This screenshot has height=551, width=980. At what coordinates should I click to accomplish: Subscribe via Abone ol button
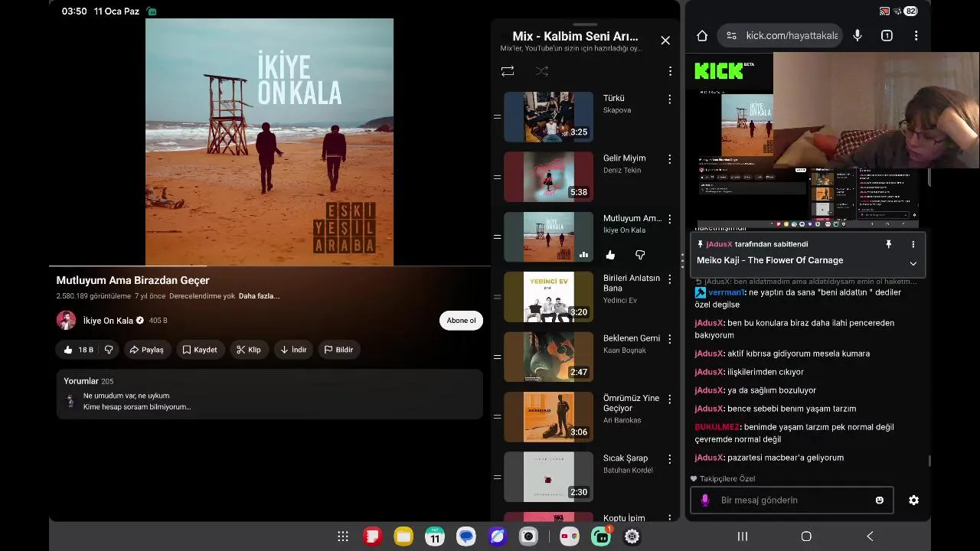click(461, 321)
